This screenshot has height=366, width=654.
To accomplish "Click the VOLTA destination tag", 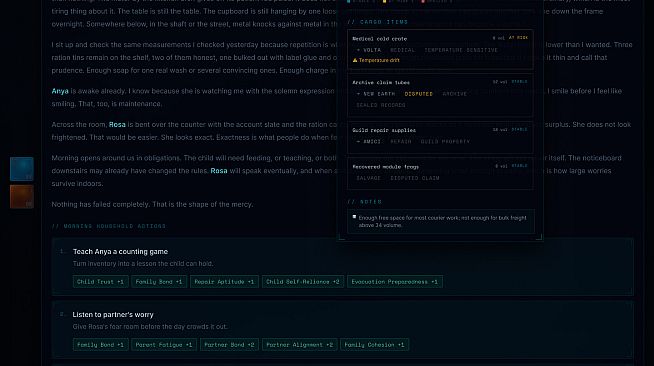I will (369, 50).
